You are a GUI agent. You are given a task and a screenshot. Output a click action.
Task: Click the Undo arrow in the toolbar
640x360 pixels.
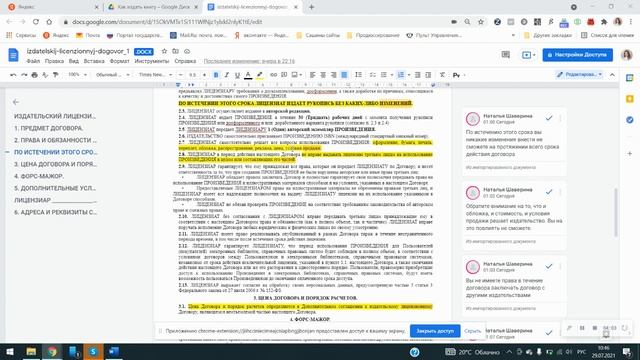point(13,75)
